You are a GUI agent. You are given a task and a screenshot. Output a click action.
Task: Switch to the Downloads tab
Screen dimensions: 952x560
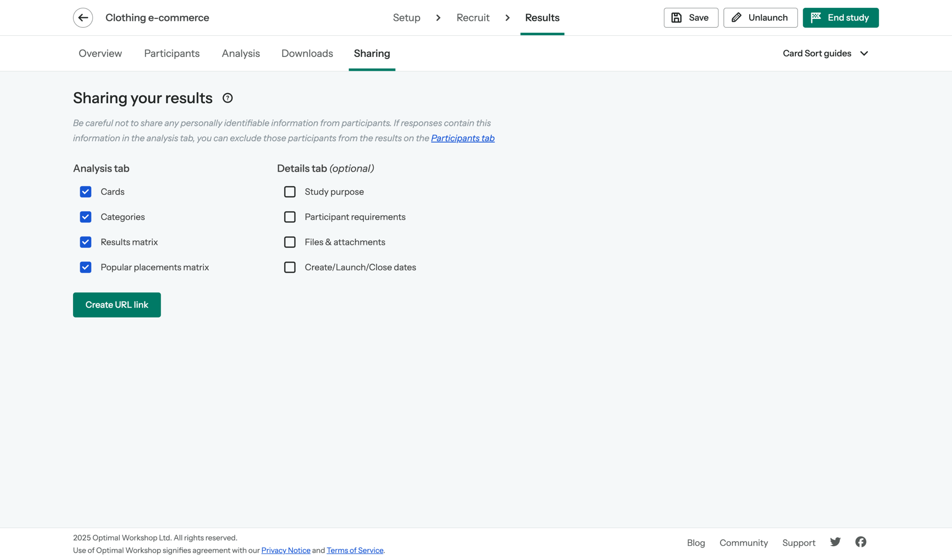click(307, 53)
